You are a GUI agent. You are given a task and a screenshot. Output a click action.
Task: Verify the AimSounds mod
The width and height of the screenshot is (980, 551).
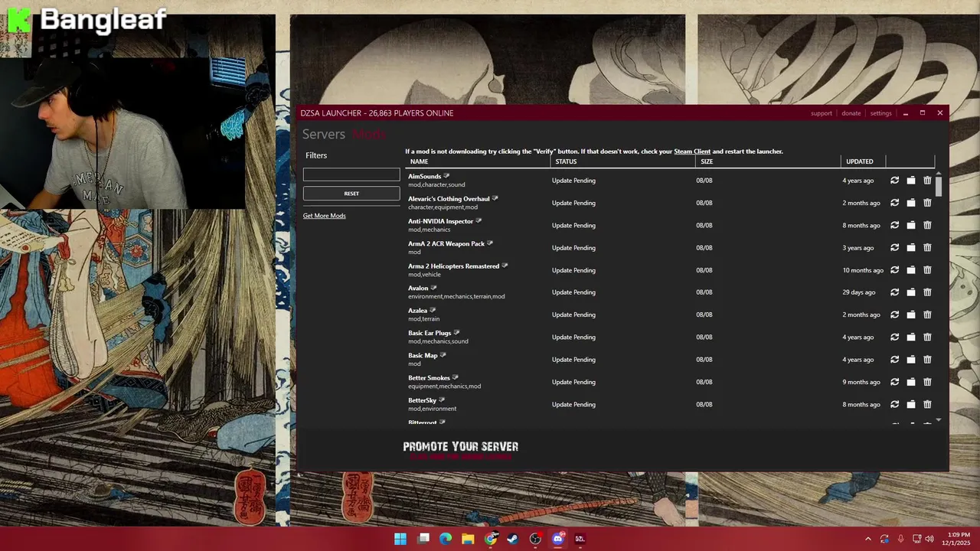coord(894,181)
